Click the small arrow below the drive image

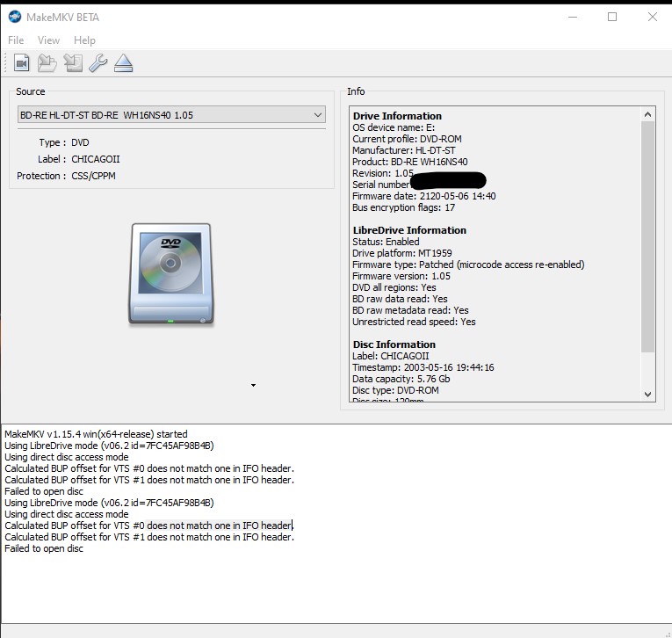pos(253,385)
